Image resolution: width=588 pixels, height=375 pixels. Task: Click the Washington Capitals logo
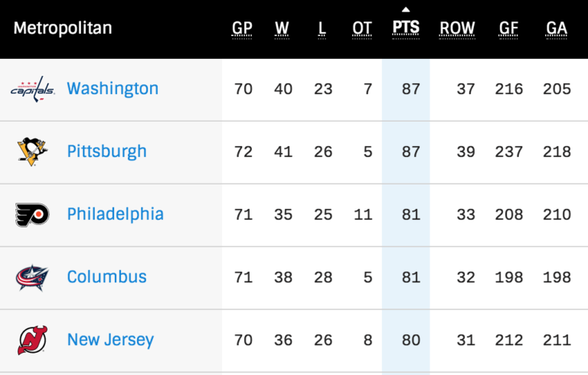pos(32,89)
